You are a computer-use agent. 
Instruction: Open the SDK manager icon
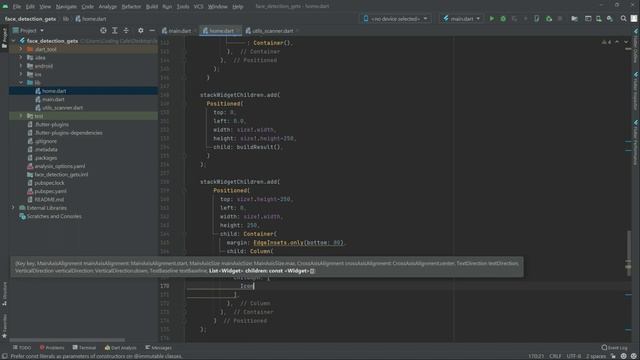[x=610, y=19]
